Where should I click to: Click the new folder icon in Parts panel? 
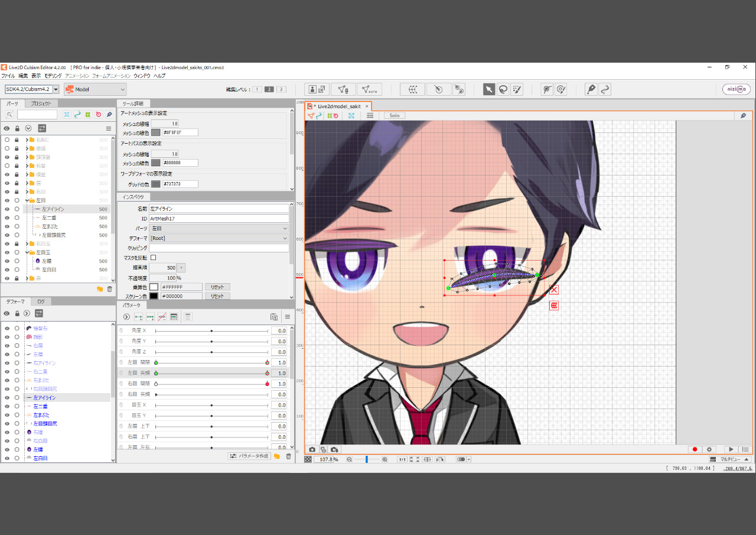(100, 289)
